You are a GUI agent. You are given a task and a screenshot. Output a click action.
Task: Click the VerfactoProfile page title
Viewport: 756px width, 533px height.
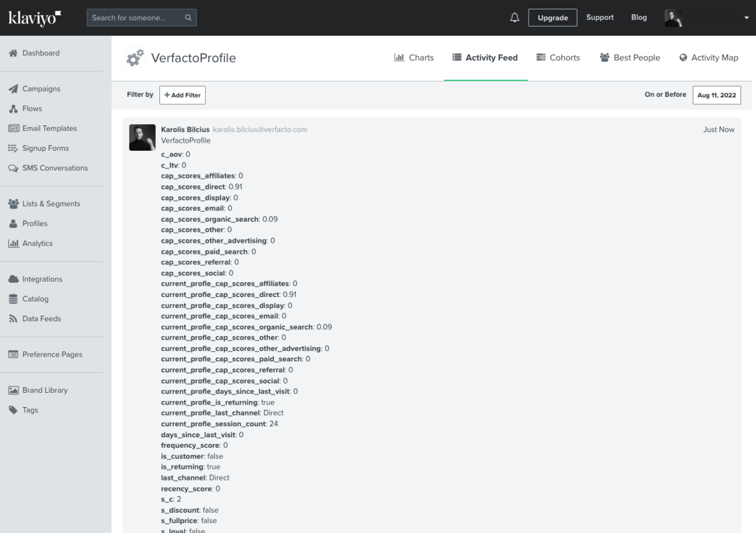tap(193, 58)
